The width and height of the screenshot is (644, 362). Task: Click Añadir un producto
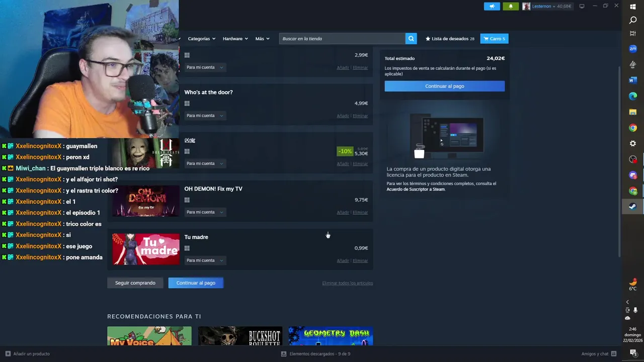pos(31,354)
